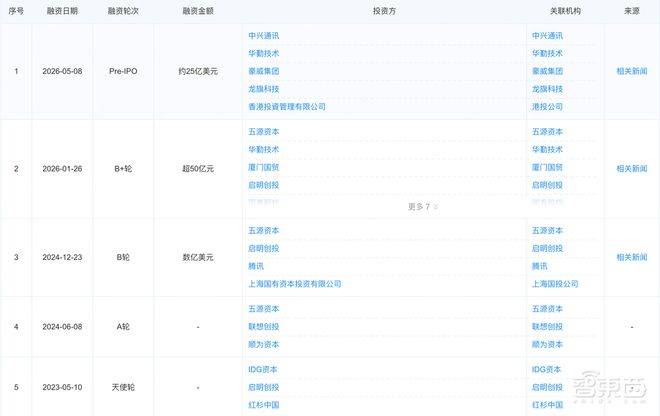Select the A轮 round cell

(123, 327)
